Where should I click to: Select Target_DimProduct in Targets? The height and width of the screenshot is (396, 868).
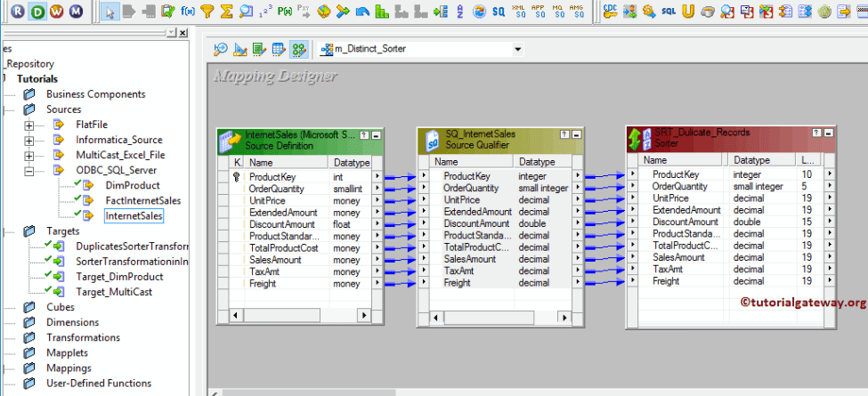119,277
